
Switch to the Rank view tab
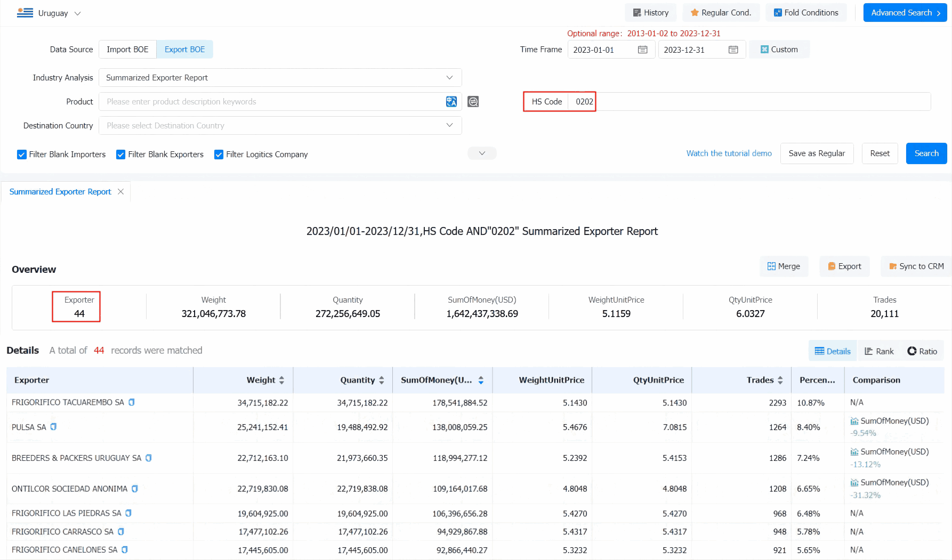879,351
